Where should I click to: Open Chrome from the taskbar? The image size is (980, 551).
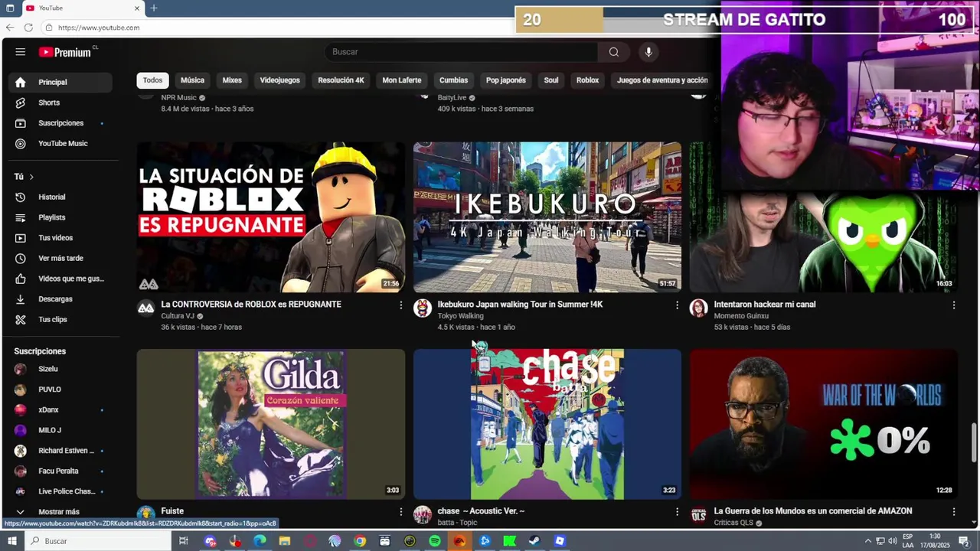360,541
